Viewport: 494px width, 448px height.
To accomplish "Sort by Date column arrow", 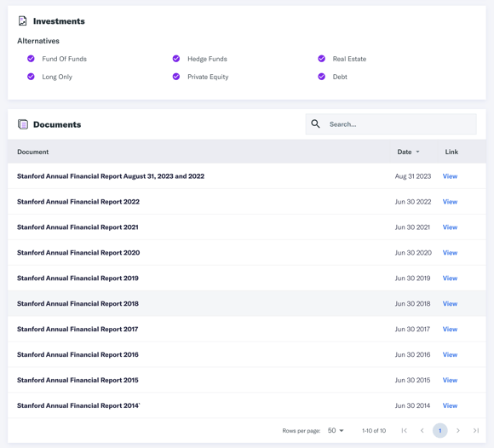I will pyautogui.click(x=417, y=152).
